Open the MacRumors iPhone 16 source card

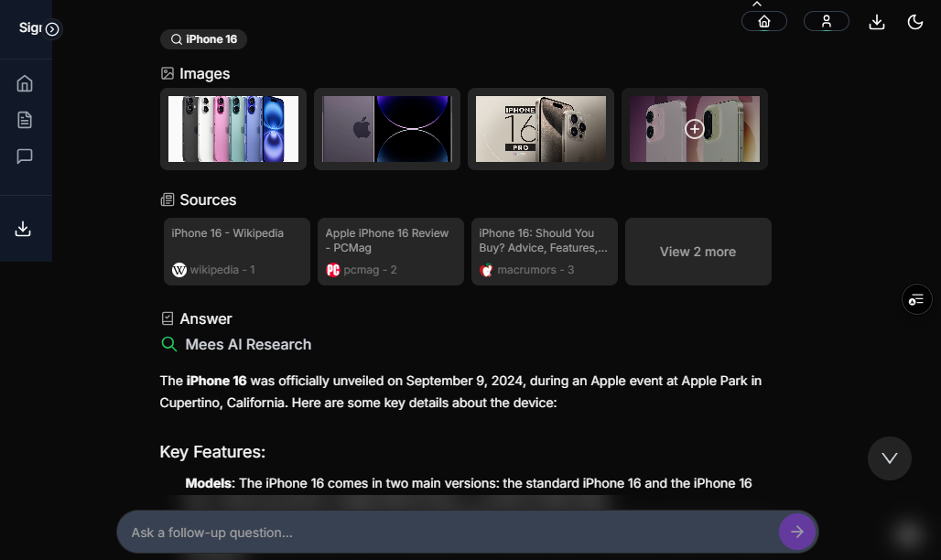[x=545, y=252]
